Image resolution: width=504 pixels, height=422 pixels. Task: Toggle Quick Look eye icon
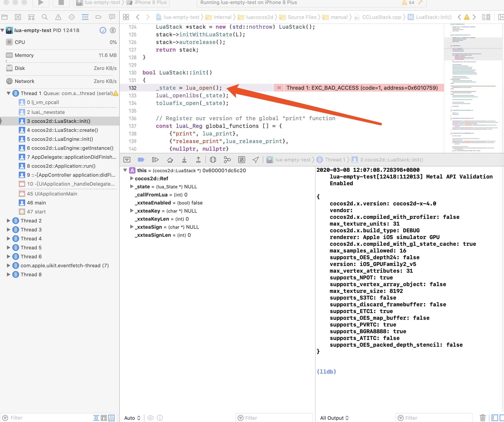pyautogui.click(x=150, y=418)
